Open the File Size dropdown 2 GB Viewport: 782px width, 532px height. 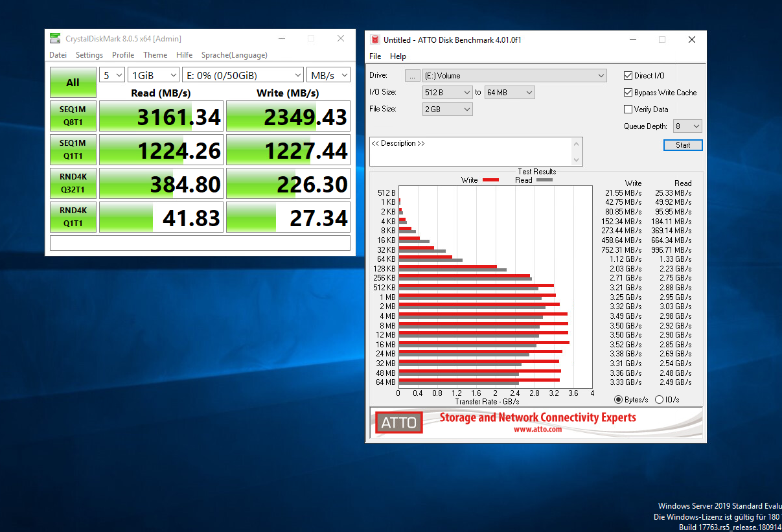(x=448, y=110)
